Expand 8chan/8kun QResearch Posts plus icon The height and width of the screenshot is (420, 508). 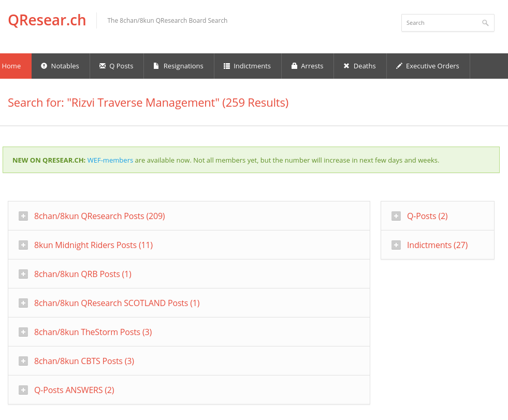[23, 216]
